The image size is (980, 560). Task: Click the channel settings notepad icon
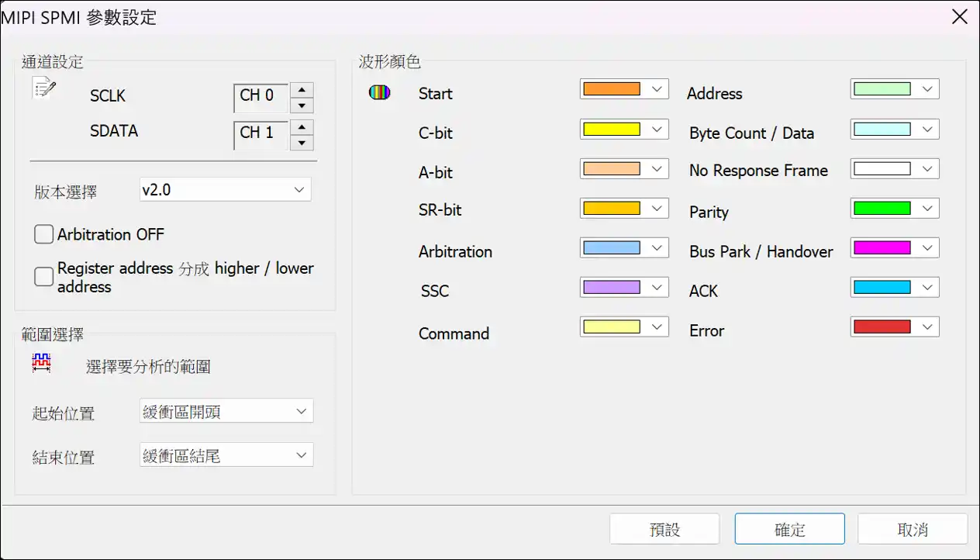44,88
